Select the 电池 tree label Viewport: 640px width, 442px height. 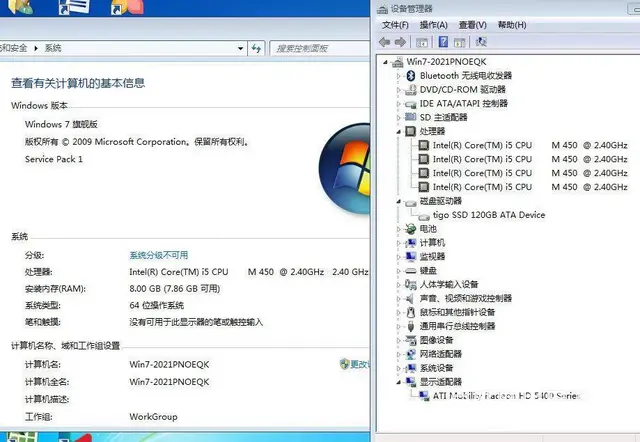428,229
